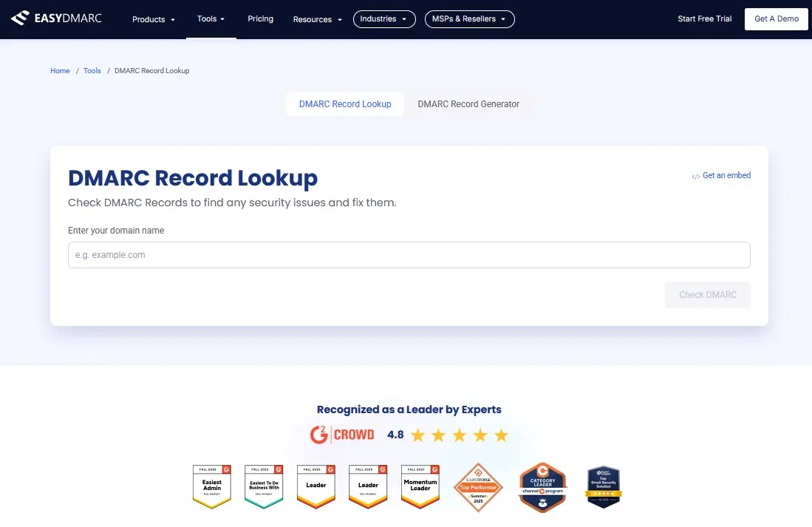Open the Industries dropdown

coord(383,19)
